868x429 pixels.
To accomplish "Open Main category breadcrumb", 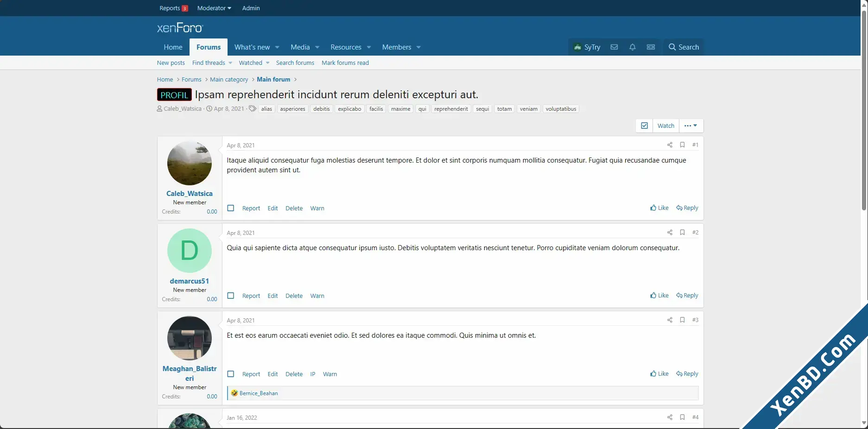I will [x=229, y=80].
